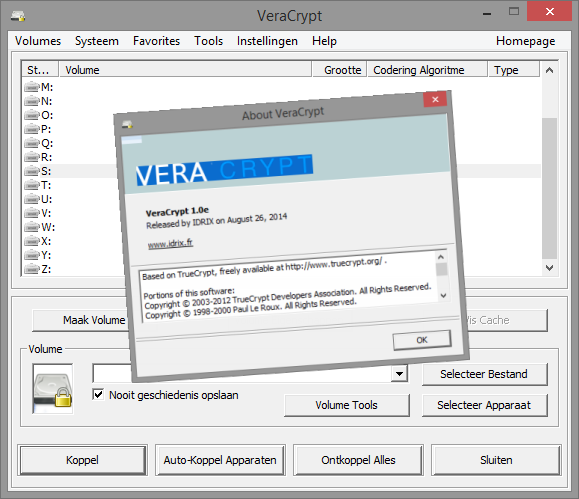Sort by Codering Algoritme column header

click(x=427, y=70)
